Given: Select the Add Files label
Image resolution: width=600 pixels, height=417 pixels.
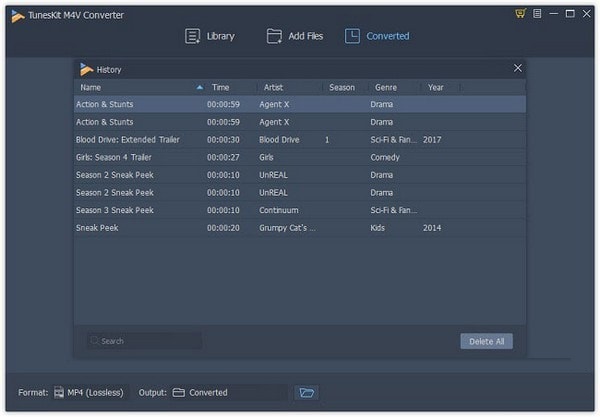Looking at the screenshot, I should [x=306, y=36].
